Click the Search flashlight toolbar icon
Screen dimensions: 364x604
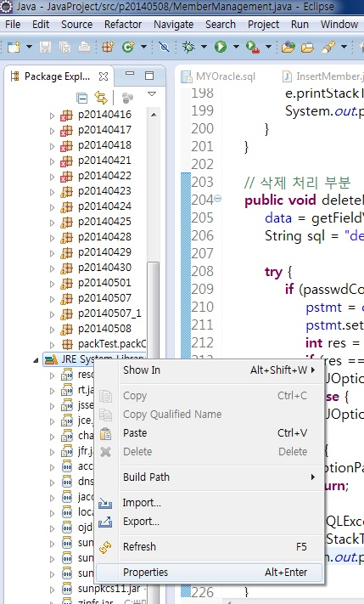click(328, 47)
